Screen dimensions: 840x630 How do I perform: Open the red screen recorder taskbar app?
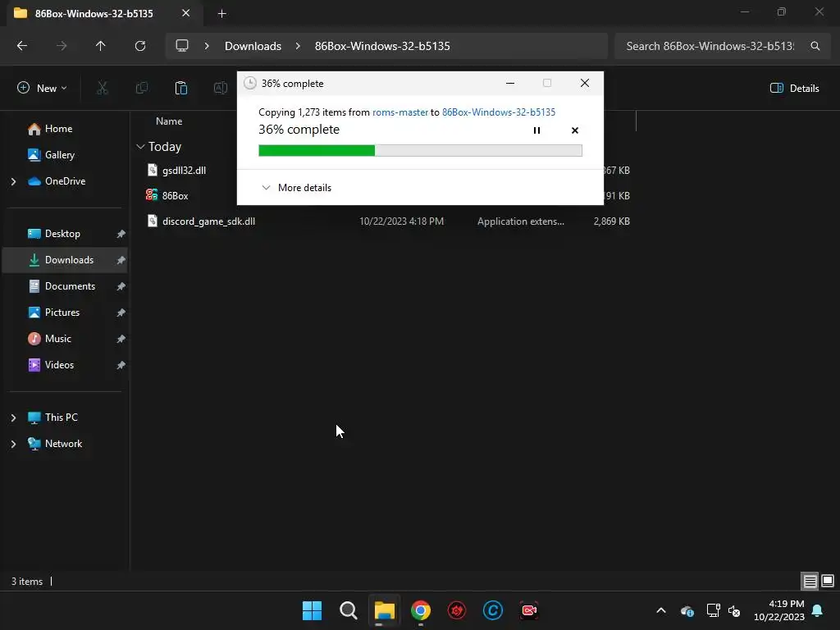[529, 610]
